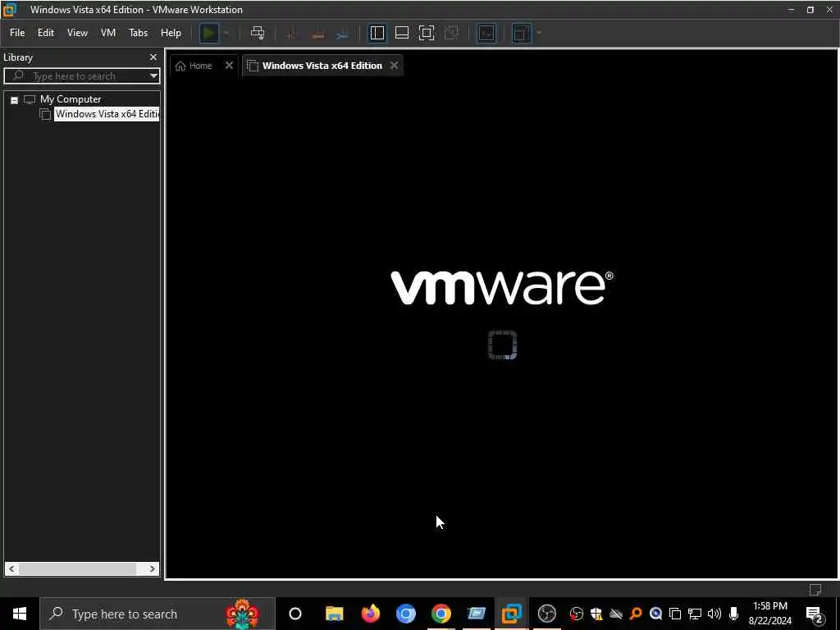Open the library search dropdown arrow
The height and width of the screenshot is (630, 840).
(x=153, y=76)
